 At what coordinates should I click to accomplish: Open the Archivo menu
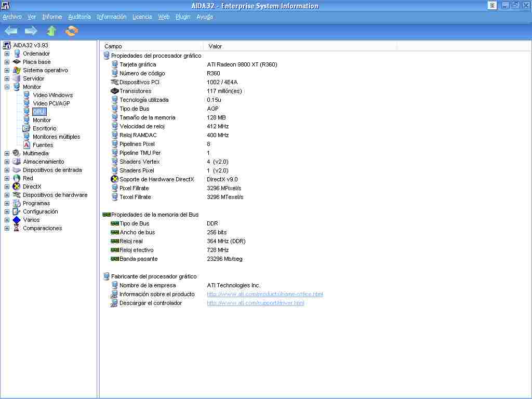(x=12, y=17)
